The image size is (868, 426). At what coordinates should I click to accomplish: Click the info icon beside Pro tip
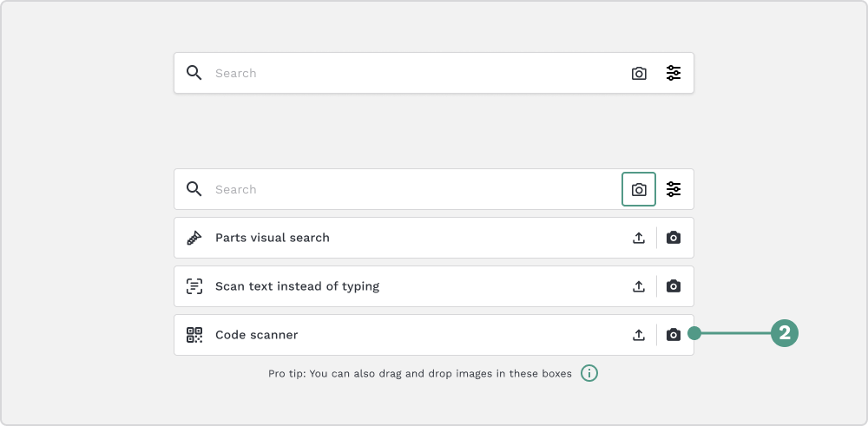tap(589, 373)
